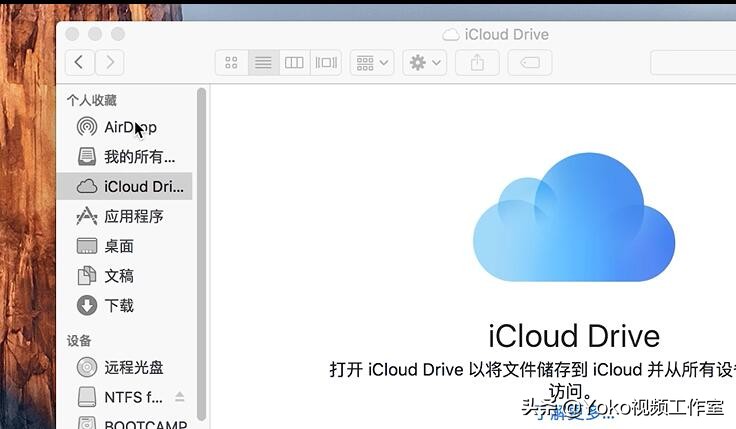Click the AirDrop radar icon
This screenshot has height=429, width=736.
(87, 127)
